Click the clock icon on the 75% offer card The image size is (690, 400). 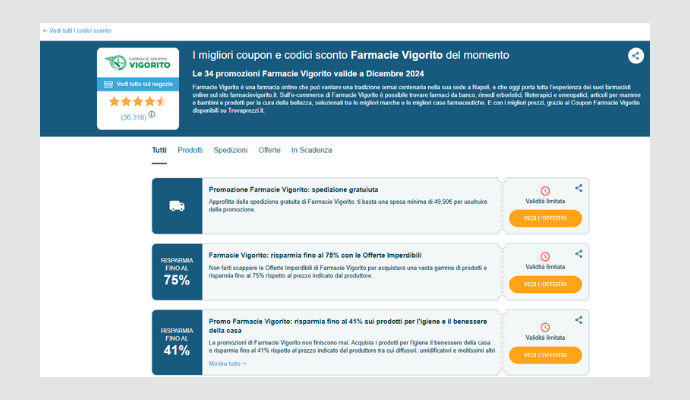point(545,257)
